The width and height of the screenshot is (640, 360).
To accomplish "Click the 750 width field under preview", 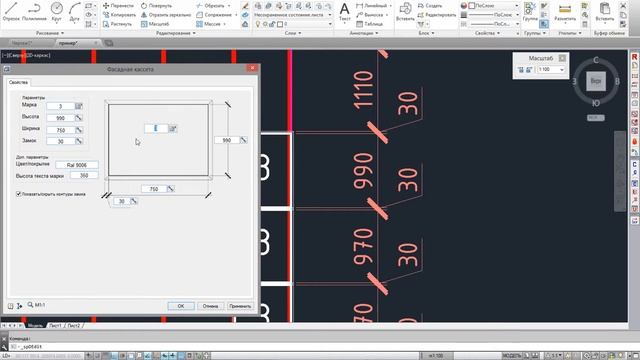I will pyautogui.click(x=154, y=189).
